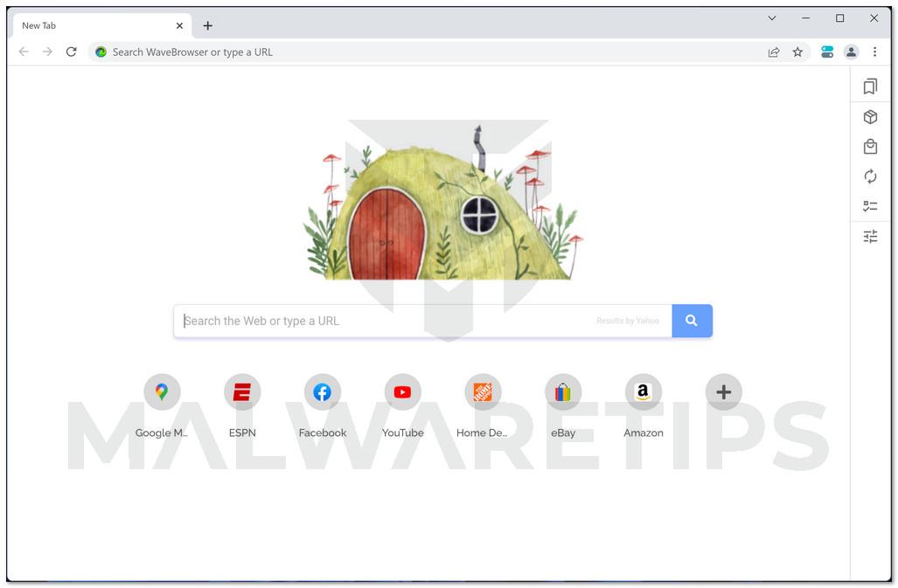Open the three-dot browser menu
Image resolution: width=898 pixels, height=588 pixels.
click(874, 52)
